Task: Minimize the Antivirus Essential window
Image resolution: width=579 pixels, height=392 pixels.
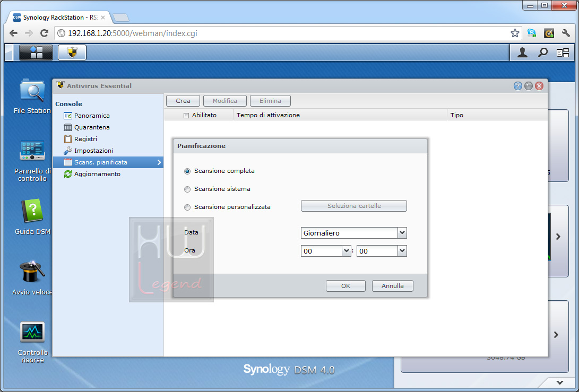Action: coord(529,86)
